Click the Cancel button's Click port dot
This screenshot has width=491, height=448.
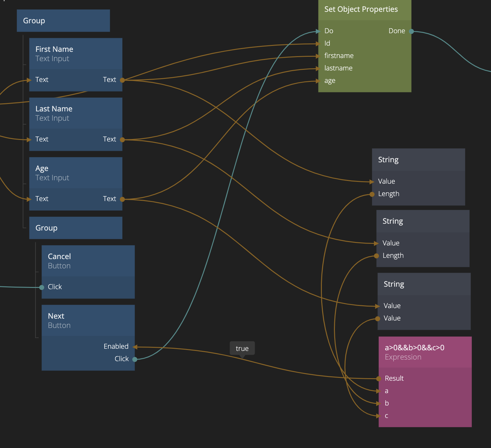tap(42, 287)
